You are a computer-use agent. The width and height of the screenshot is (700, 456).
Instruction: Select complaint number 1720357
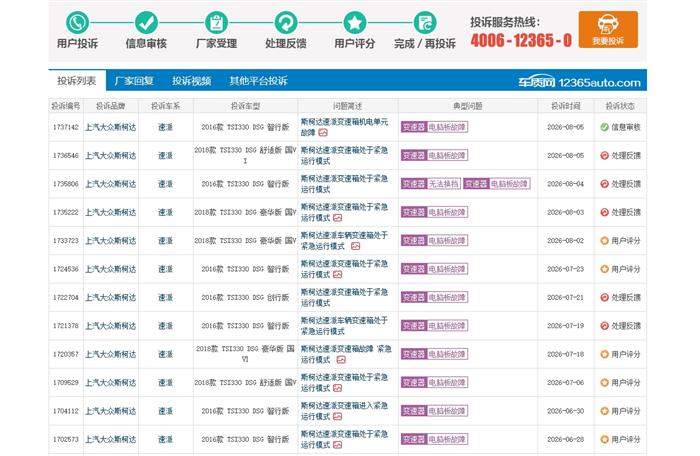66,354
